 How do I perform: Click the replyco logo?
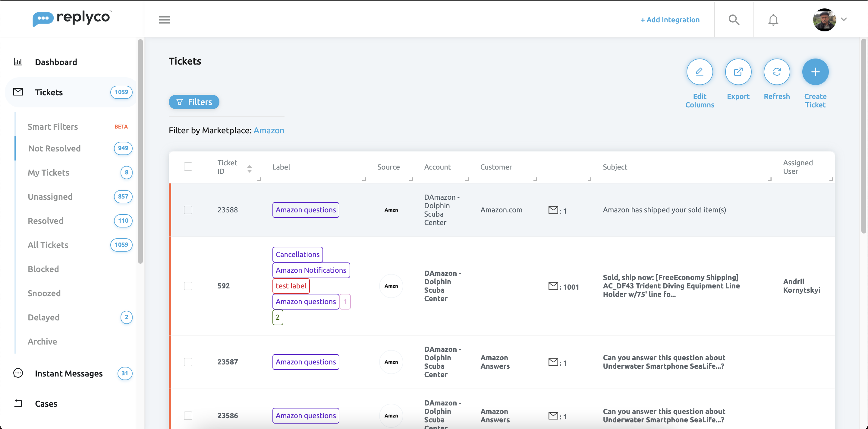click(72, 18)
